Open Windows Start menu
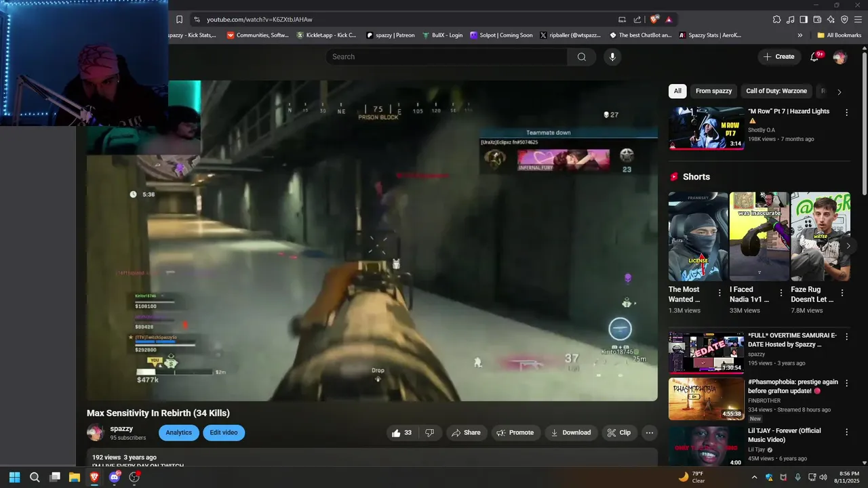868x488 pixels. coord(14,477)
